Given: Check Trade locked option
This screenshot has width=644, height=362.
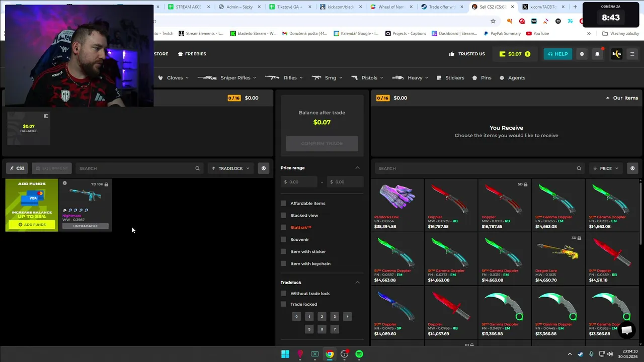Looking at the screenshot, I should pyautogui.click(x=283, y=304).
